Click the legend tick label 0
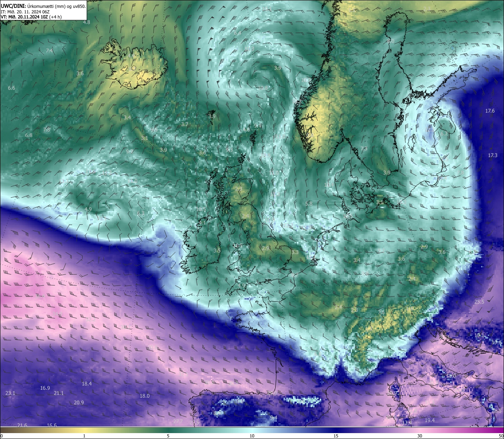This screenshot has width=504, height=439. pos(2,436)
